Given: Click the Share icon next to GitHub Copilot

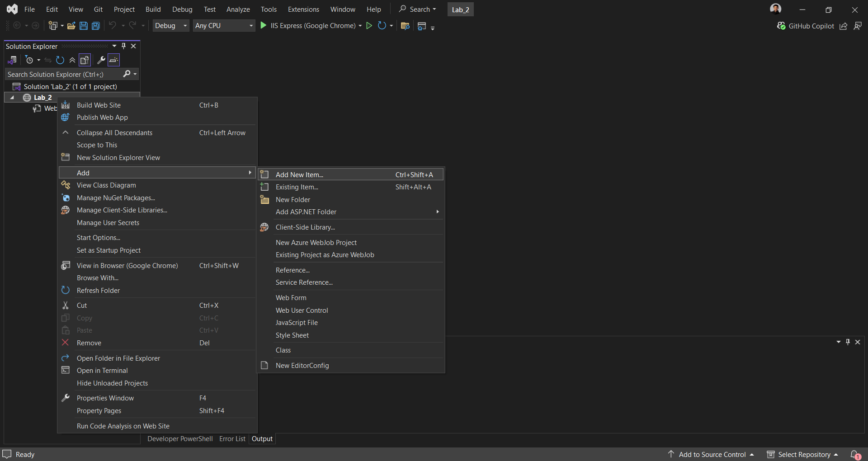Looking at the screenshot, I should [x=843, y=26].
